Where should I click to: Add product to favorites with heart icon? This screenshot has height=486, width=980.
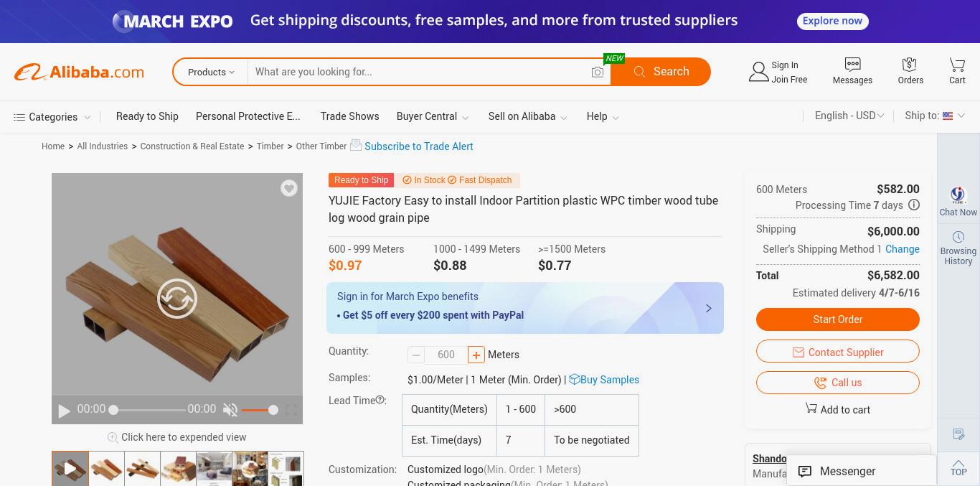coord(289,188)
